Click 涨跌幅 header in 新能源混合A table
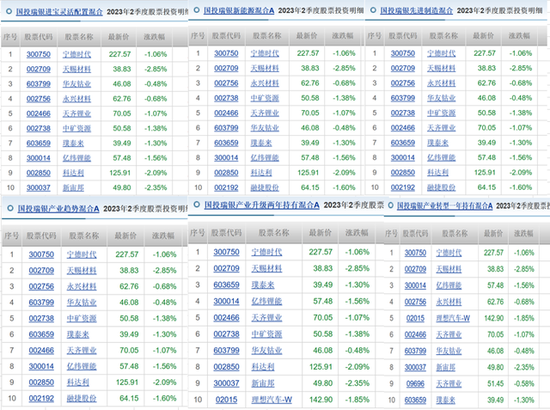The height and width of the screenshot is (410, 550). tap(343, 36)
